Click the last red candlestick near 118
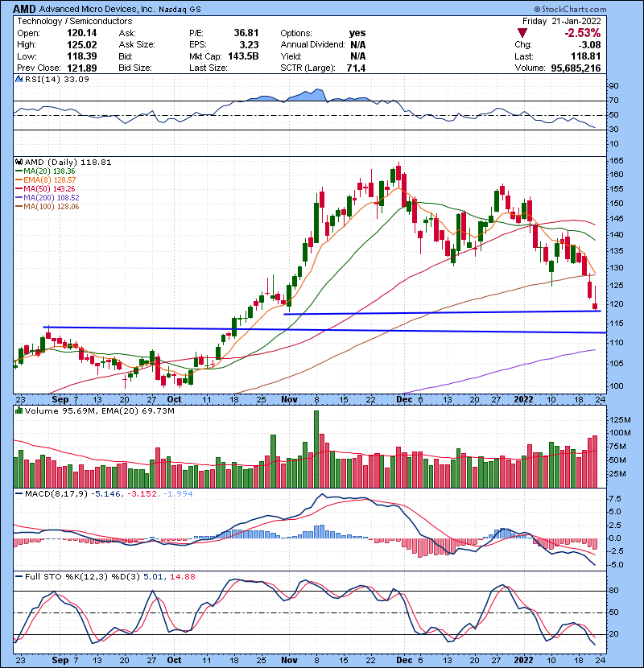Screen dimensions: 644x668 pos(595,307)
